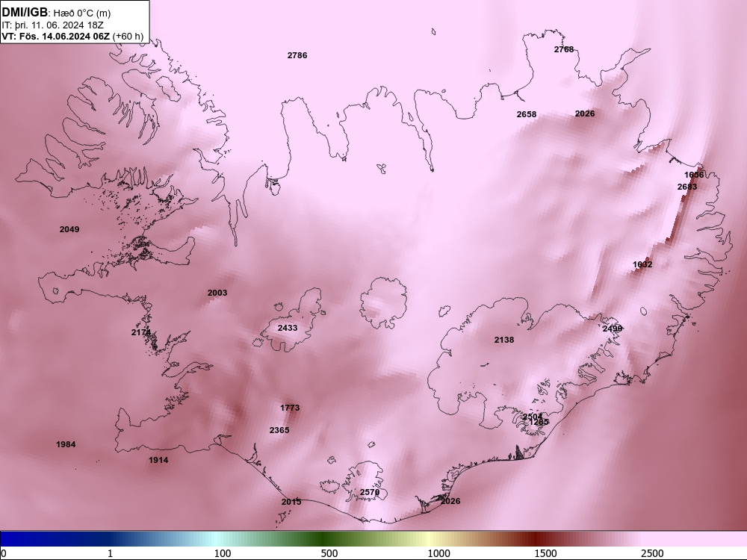The image size is (747, 560).
Task: Click the 2433 value on the map
Action: click(288, 328)
